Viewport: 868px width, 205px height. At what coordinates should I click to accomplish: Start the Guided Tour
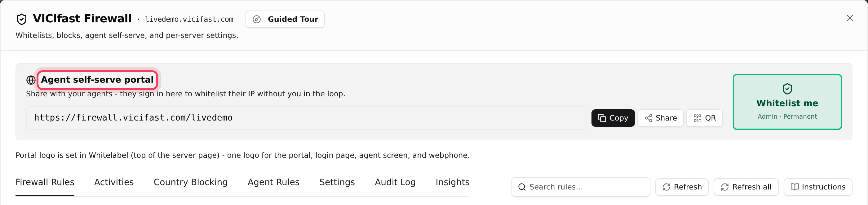tap(285, 19)
